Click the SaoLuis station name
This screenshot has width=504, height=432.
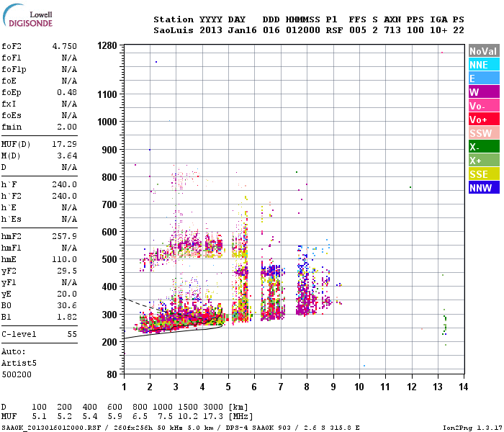174,30
